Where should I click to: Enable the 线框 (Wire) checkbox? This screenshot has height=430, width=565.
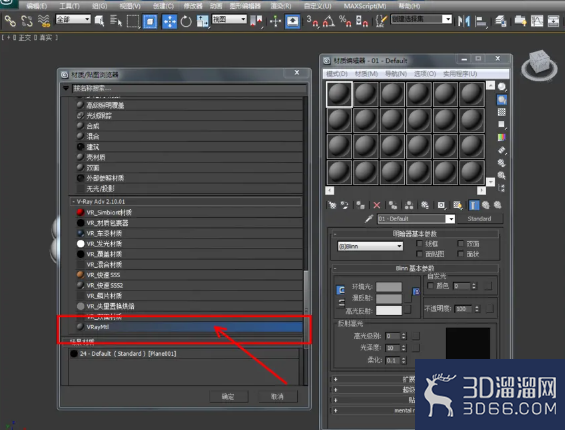[x=419, y=243]
